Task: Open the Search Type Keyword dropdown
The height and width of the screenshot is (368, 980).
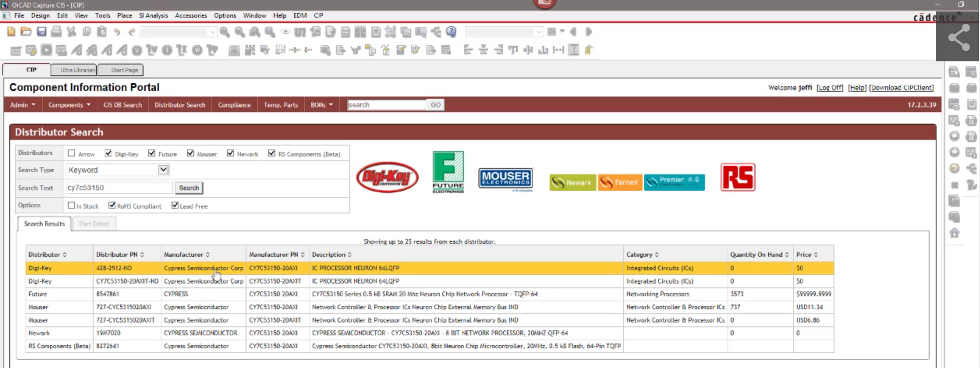Action: [x=117, y=170]
